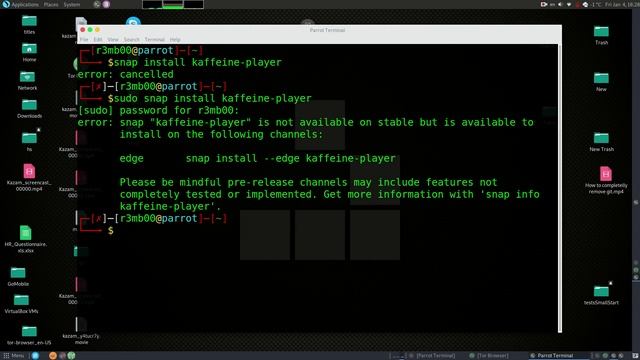
Task: Click the screen recorder tray icon
Action: click(544, 4)
